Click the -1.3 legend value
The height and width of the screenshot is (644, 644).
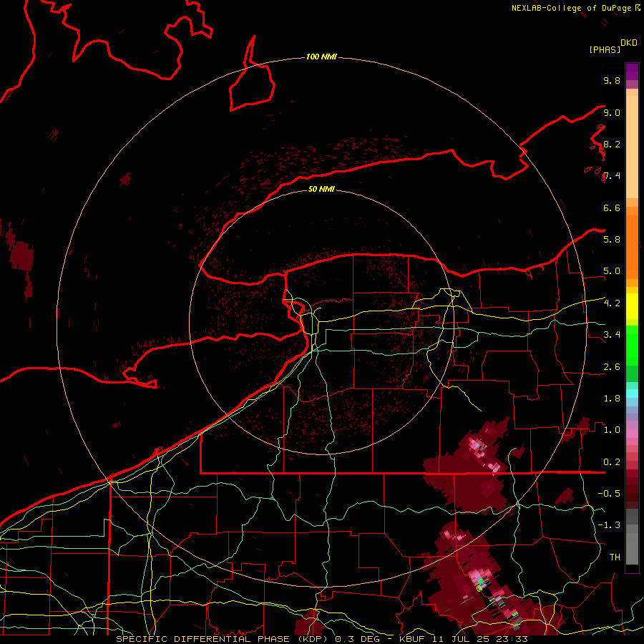click(x=609, y=525)
